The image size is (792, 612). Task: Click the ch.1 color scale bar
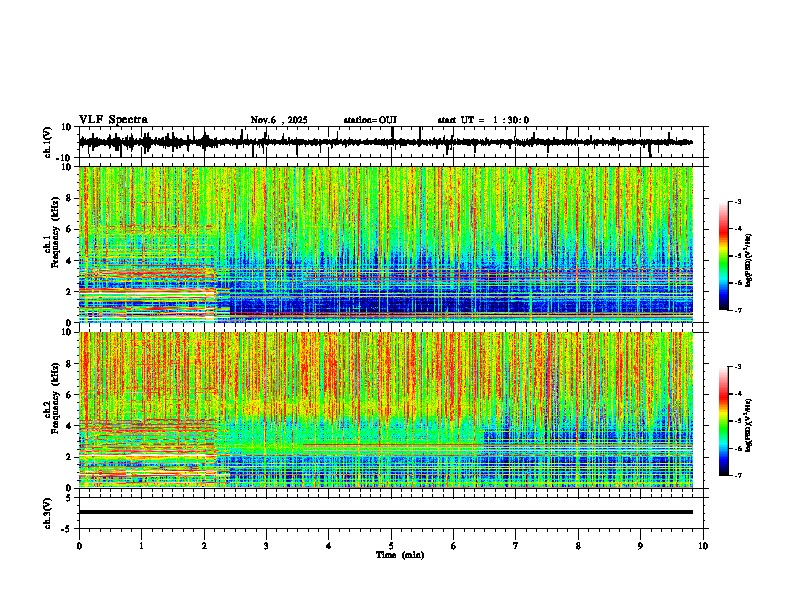coord(723,256)
